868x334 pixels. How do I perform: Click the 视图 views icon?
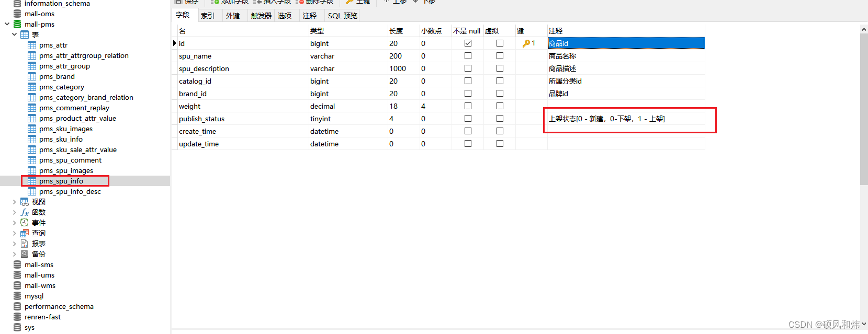coord(25,202)
